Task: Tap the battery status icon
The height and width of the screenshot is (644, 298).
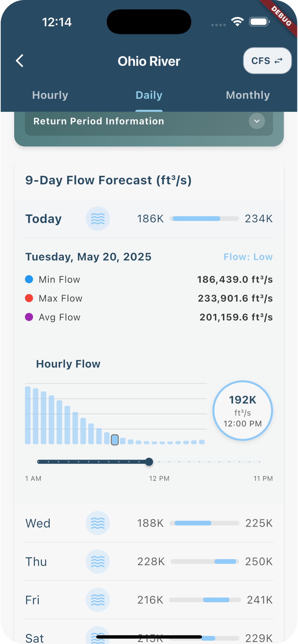Action: coord(259,22)
